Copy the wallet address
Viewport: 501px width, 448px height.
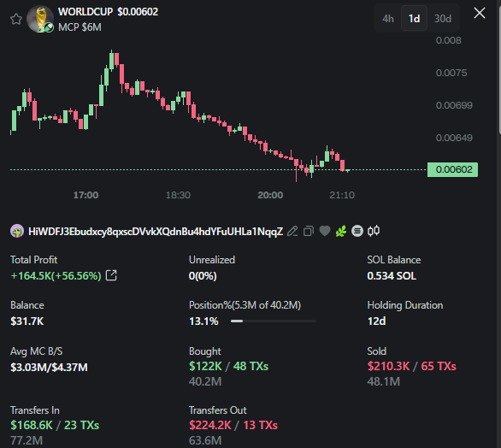pos(309,231)
